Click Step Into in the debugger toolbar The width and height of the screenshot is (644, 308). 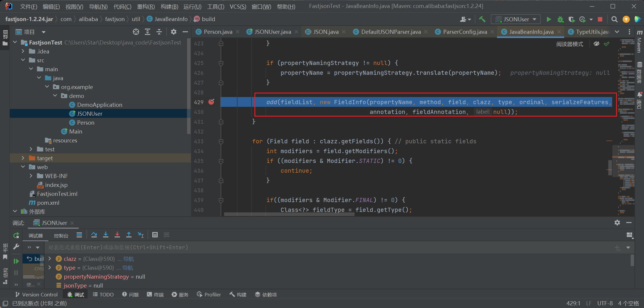(106, 235)
